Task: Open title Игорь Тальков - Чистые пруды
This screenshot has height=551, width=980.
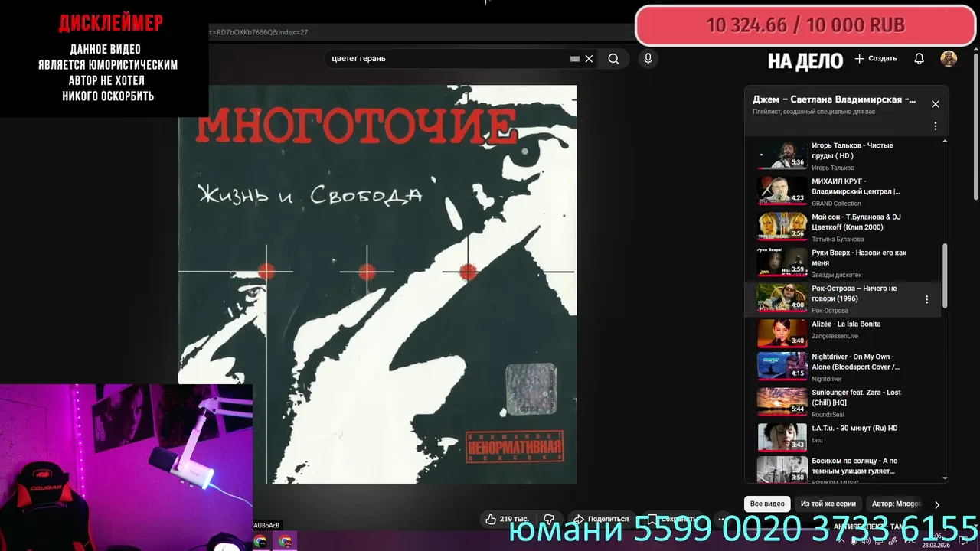Action: tap(852, 151)
